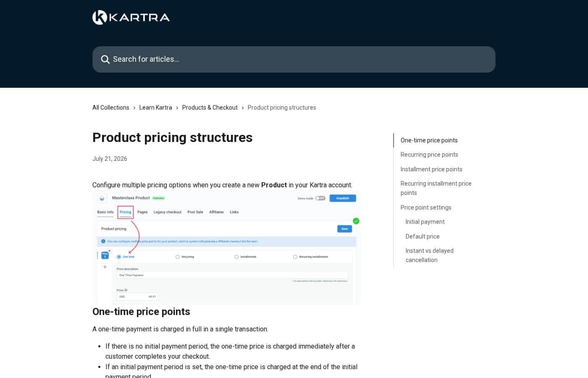Click the "One-time price points" article heading

click(x=141, y=312)
